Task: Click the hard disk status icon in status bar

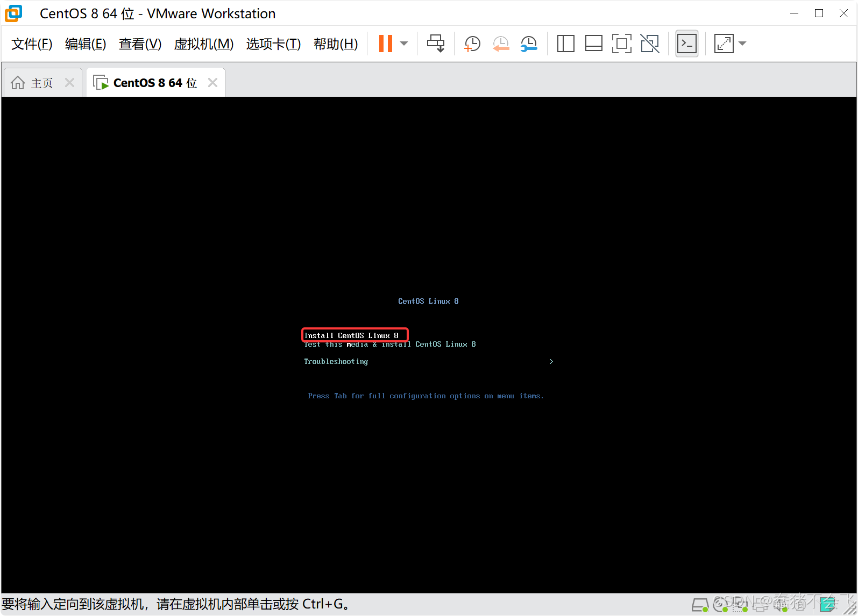Action: (x=700, y=605)
